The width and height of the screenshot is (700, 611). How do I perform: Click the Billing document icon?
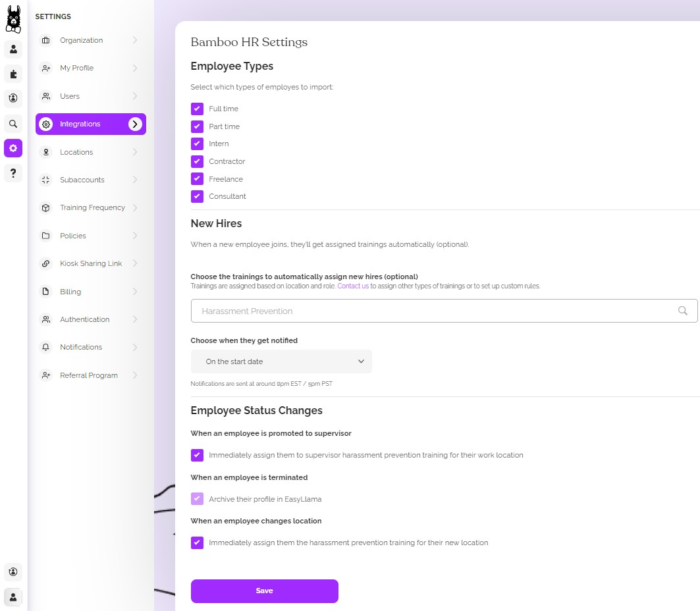(46, 292)
